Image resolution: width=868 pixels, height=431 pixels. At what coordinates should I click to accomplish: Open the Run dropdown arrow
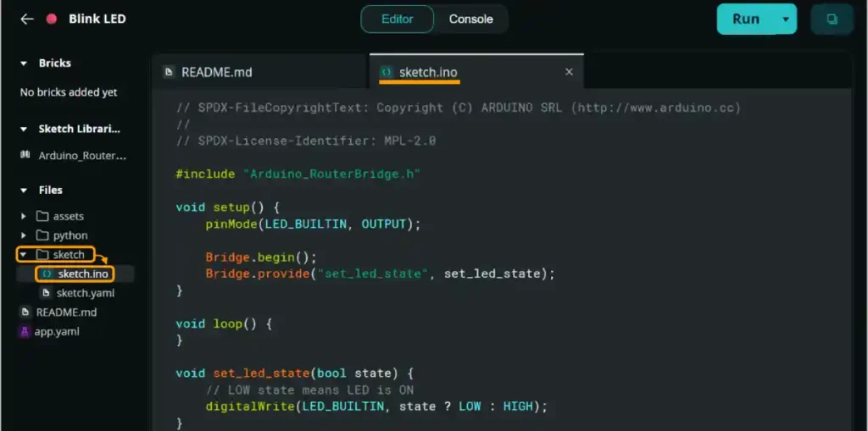786,19
